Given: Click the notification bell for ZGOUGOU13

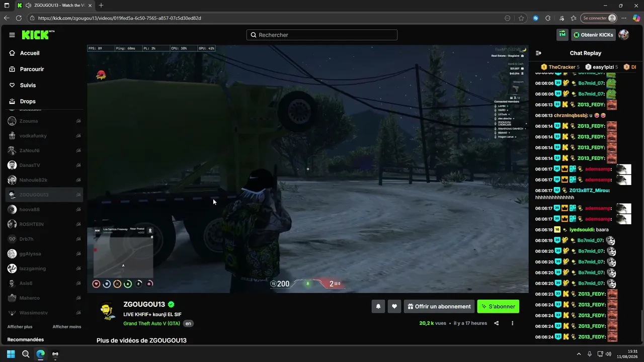Looking at the screenshot, I should (x=378, y=306).
